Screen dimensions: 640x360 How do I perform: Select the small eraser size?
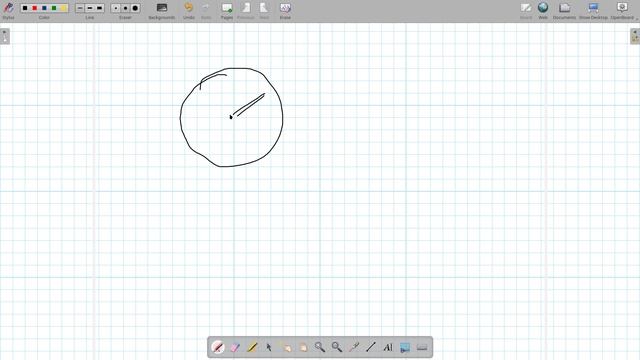[x=116, y=8]
